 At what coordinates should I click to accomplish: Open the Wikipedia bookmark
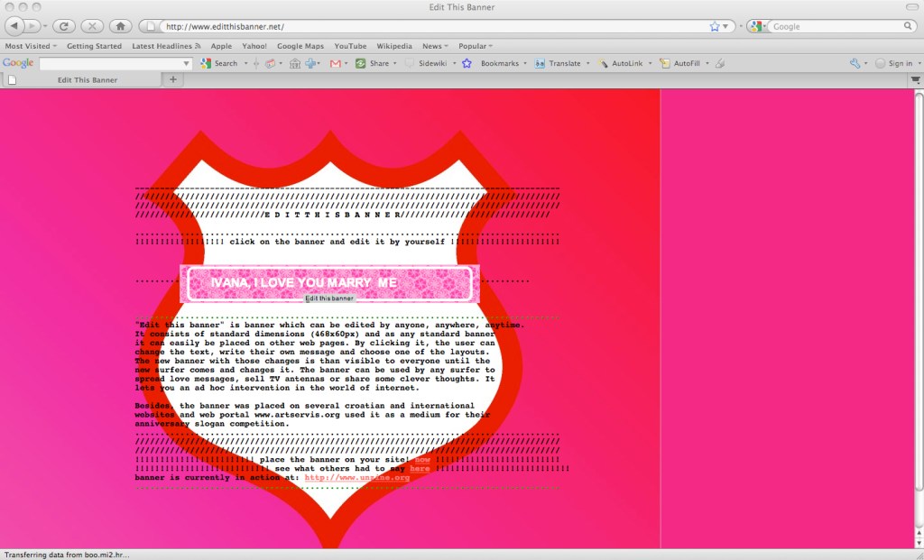[x=393, y=46]
